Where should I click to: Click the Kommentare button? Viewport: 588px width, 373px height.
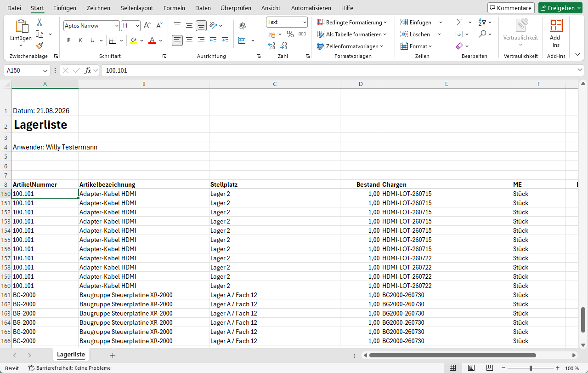click(x=511, y=8)
